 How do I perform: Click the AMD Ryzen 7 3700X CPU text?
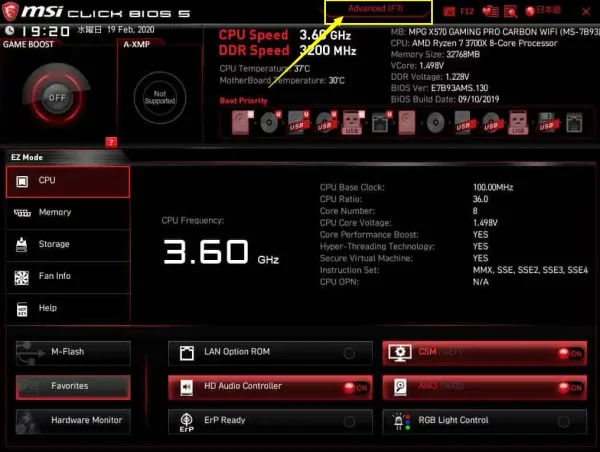484,43
